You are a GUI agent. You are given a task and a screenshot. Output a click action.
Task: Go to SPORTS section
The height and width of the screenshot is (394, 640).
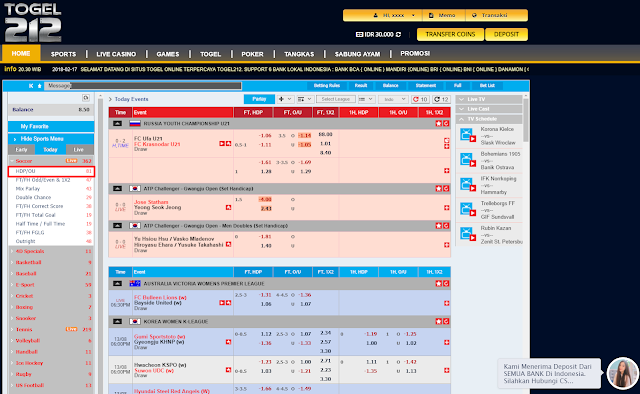[63, 54]
